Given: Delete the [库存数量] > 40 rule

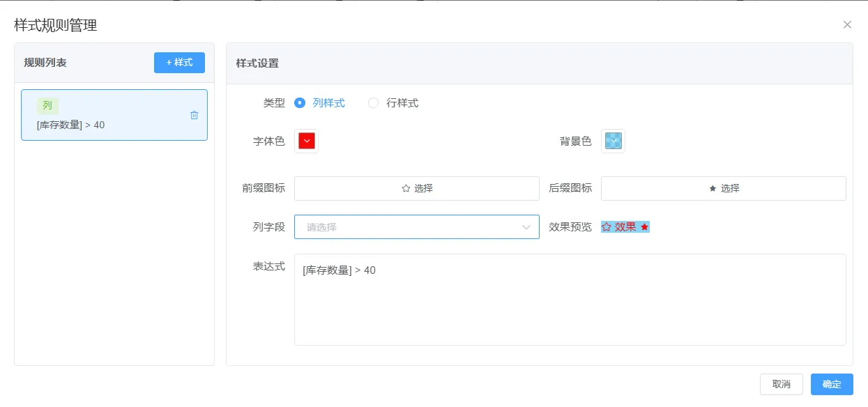Looking at the screenshot, I should pyautogui.click(x=195, y=115).
